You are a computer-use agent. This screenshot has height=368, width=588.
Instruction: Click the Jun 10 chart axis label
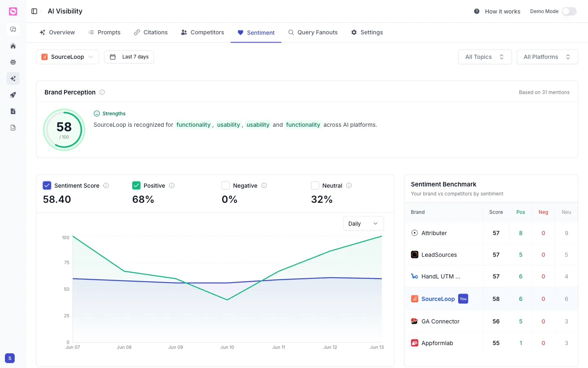(227, 347)
